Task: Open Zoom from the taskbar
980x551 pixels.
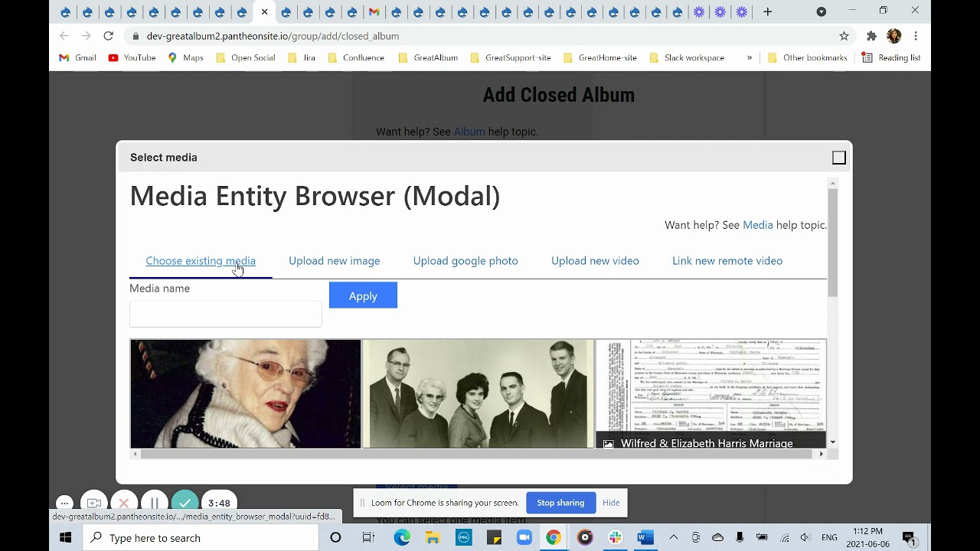Action: (x=524, y=538)
